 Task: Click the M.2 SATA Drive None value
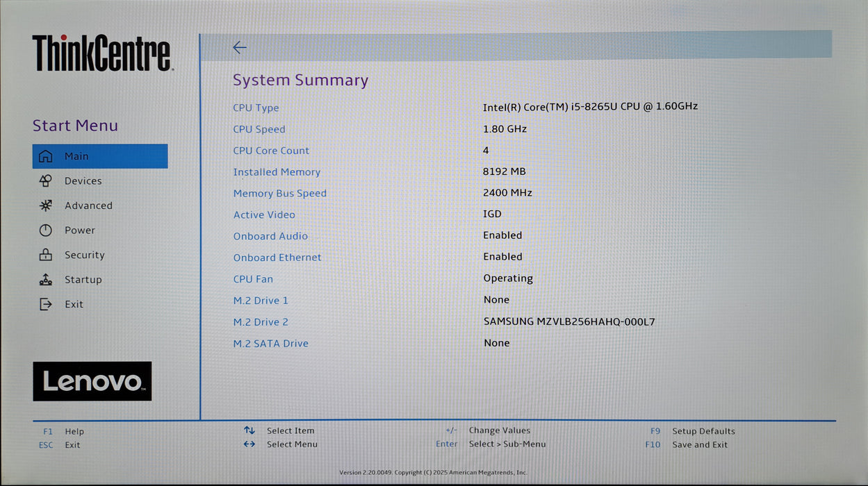(496, 343)
